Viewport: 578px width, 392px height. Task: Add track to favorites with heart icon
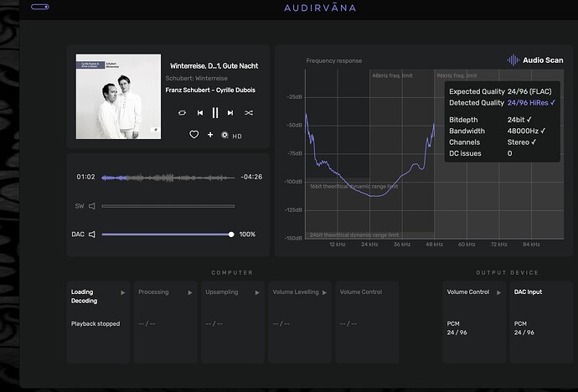(194, 135)
